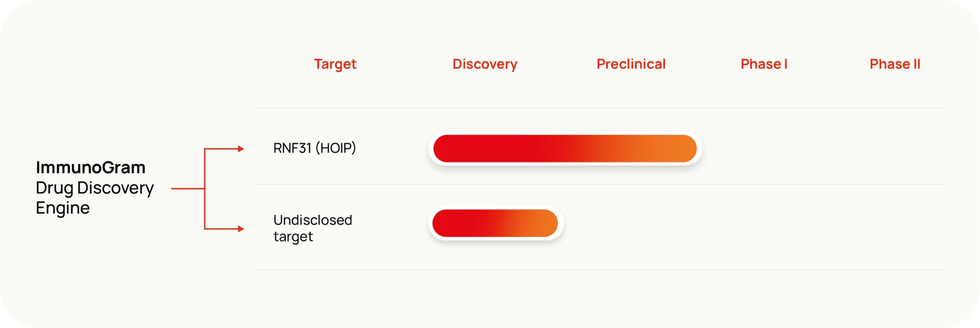Click the lower arrowhead pointing to Undisclosed target

[x=241, y=229]
